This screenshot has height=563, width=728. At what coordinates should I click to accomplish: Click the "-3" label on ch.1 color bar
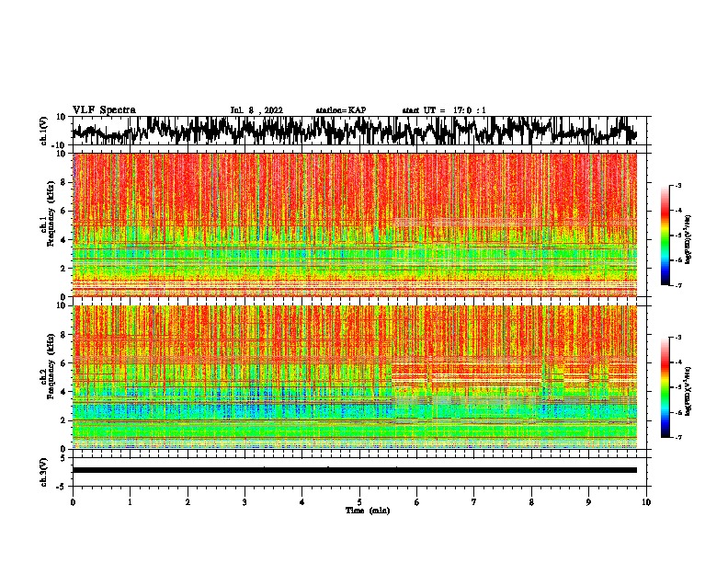(677, 186)
